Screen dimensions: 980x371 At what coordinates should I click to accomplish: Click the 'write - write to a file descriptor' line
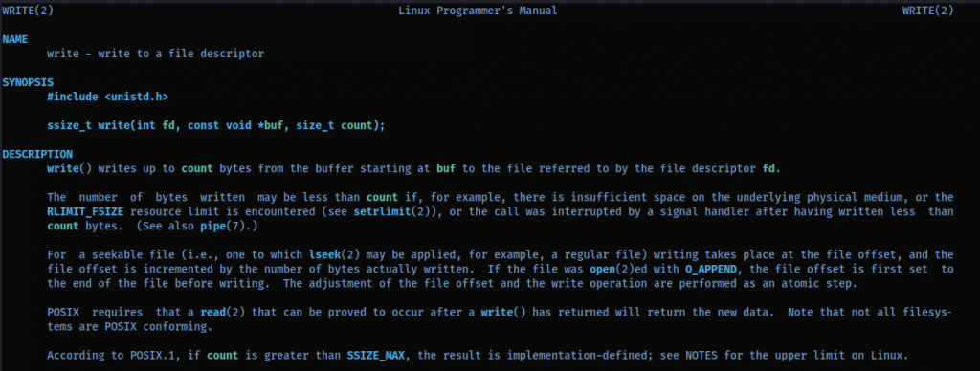tap(156, 54)
